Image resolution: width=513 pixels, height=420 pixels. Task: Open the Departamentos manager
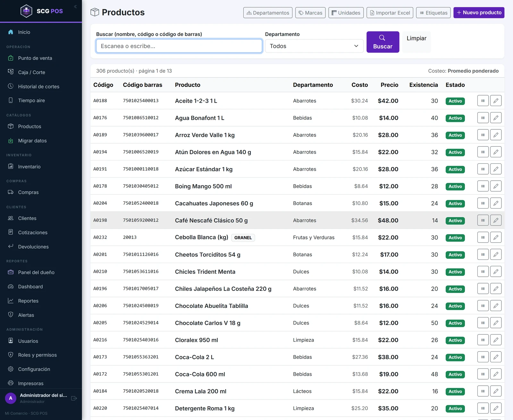pos(268,13)
